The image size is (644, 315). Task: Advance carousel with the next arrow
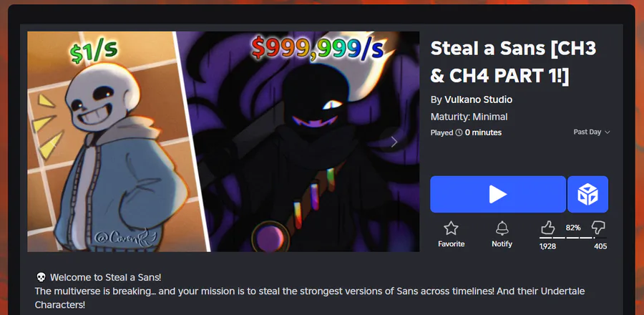coord(394,142)
